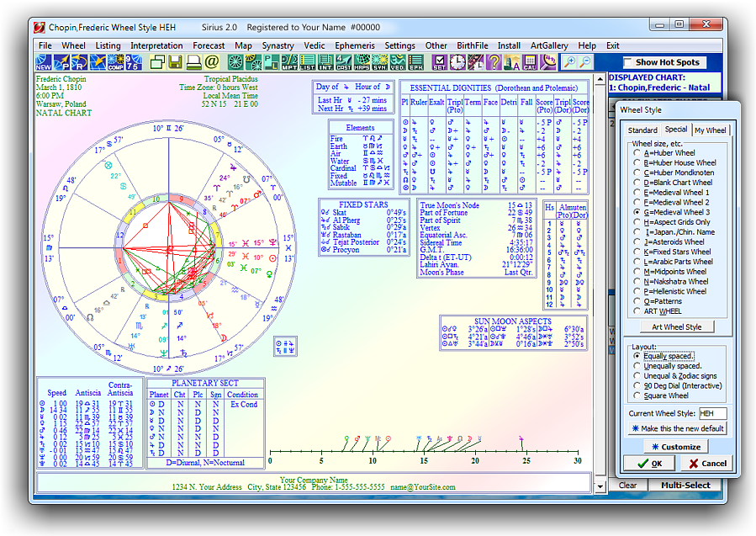Click Make this the new default button
The height and width of the screenshot is (536, 756).
coord(678,428)
